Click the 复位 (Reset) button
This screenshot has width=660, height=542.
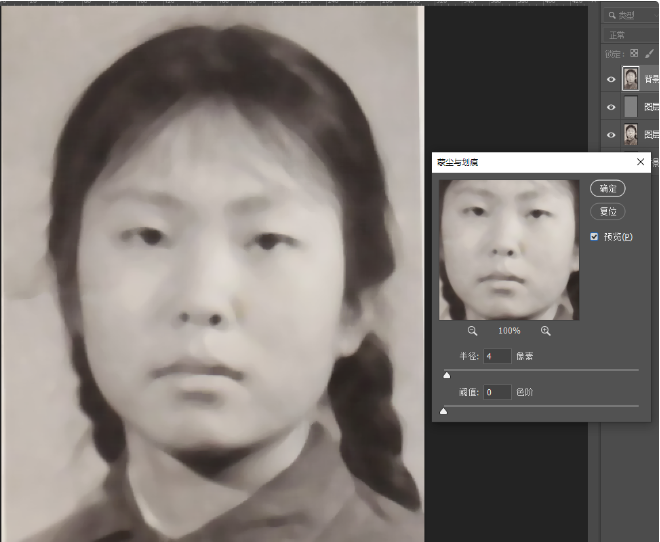[607, 211]
